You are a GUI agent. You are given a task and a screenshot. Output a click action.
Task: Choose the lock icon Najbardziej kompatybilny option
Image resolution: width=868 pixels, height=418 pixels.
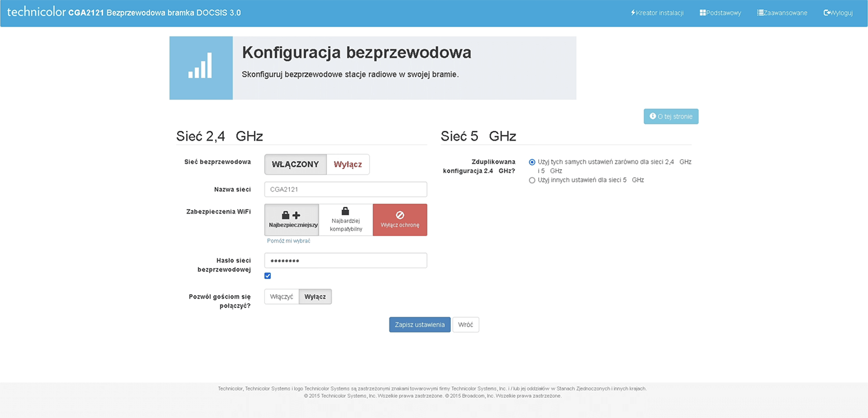[x=345, y=220]
